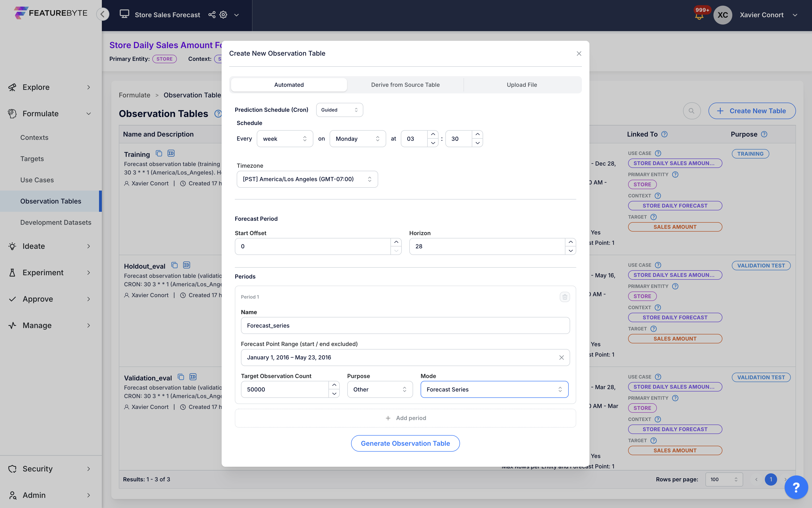This screenshot has height=508, width=812.
Task: Collapse the sidebar with the back arrow
Action: pos(103,14)
